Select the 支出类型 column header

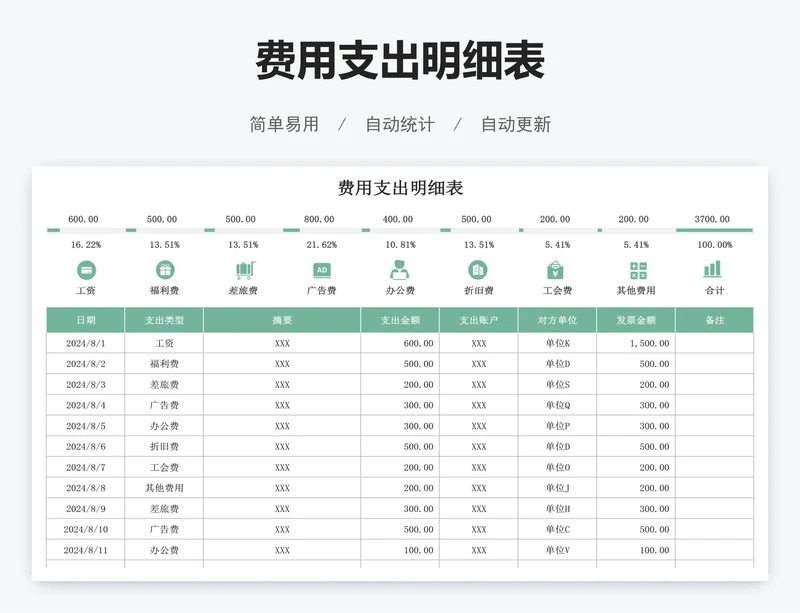(164, 320)
